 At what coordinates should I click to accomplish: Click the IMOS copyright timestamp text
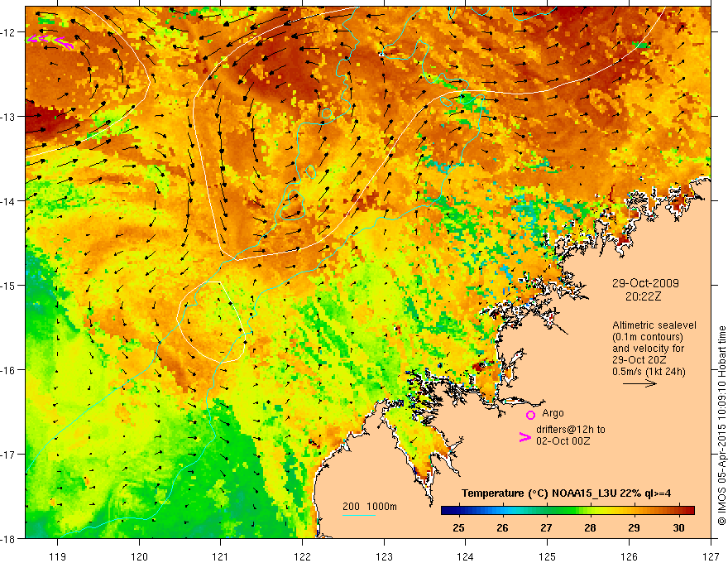[x=721, y=426]
